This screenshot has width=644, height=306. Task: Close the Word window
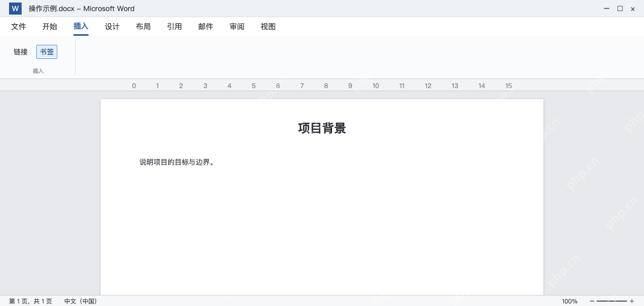coord(633,9)
